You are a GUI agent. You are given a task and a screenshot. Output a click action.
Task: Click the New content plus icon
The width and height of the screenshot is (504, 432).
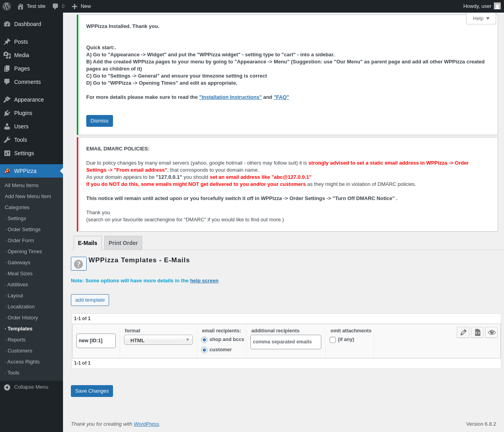tap(74, 6)
